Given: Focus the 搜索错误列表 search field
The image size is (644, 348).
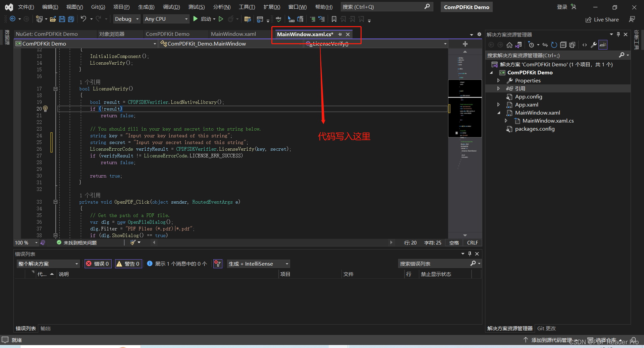Looking at the screenshot, I should point(440,264).
